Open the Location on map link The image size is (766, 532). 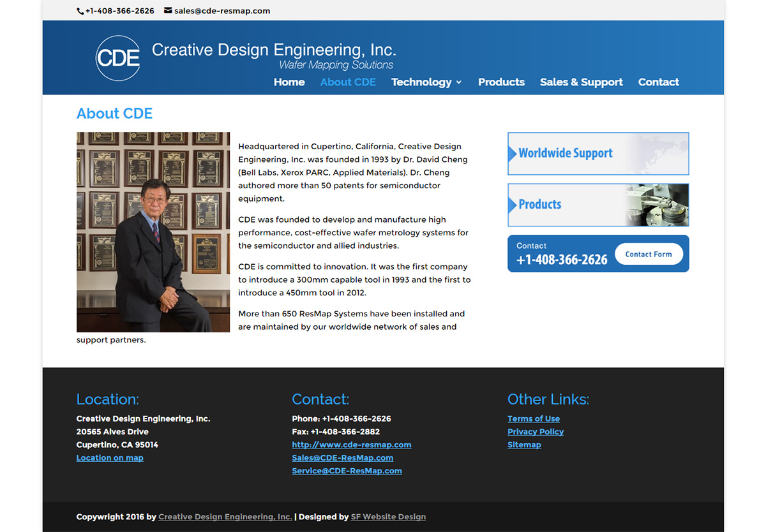click(x=110, y=457)
